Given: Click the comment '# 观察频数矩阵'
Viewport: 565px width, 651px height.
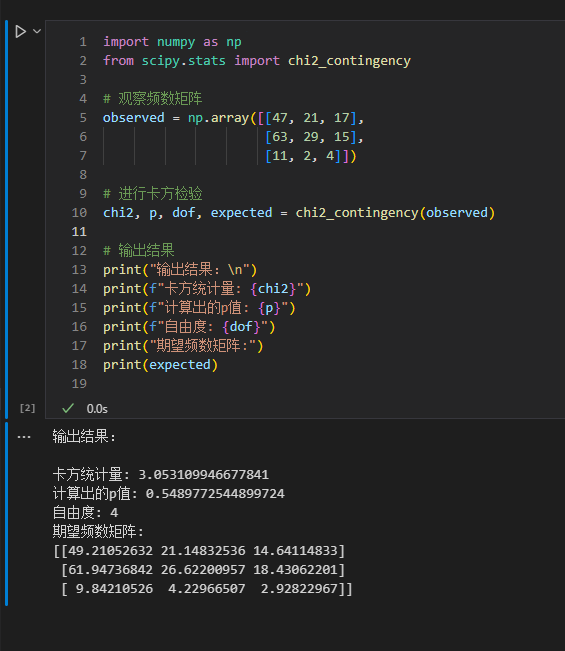Looking at the screenshot, I should coord(152,98).
